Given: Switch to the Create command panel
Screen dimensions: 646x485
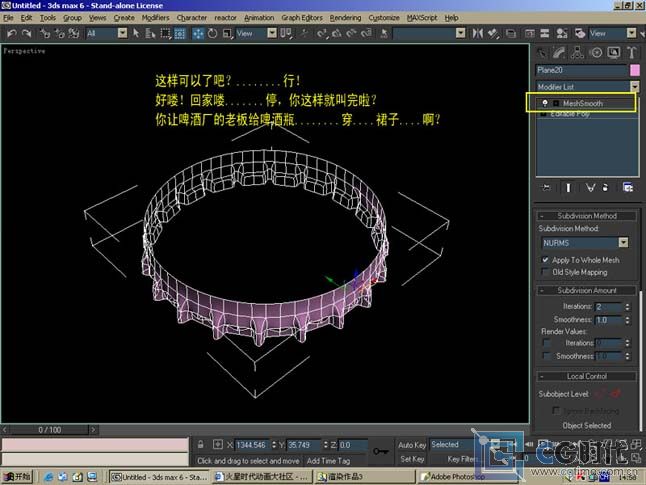Looking at the screenshot, I should tap(541, 53).
